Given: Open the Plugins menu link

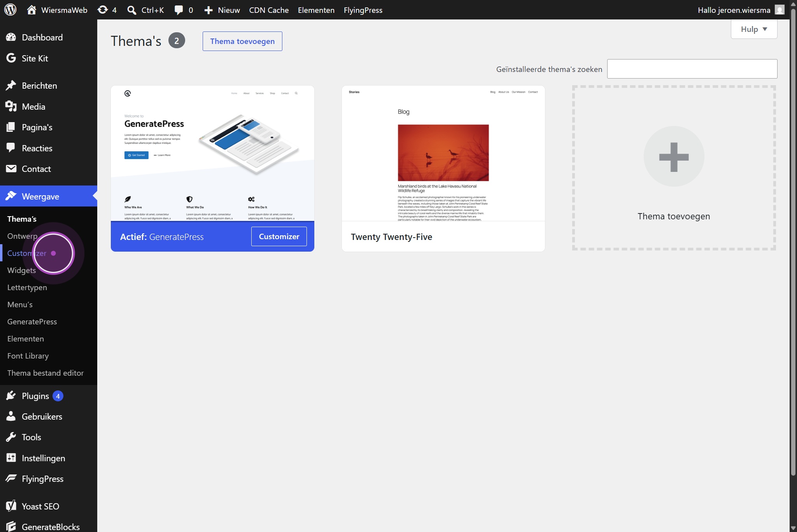Looking at the screenshot, I should tap(35, 396).
